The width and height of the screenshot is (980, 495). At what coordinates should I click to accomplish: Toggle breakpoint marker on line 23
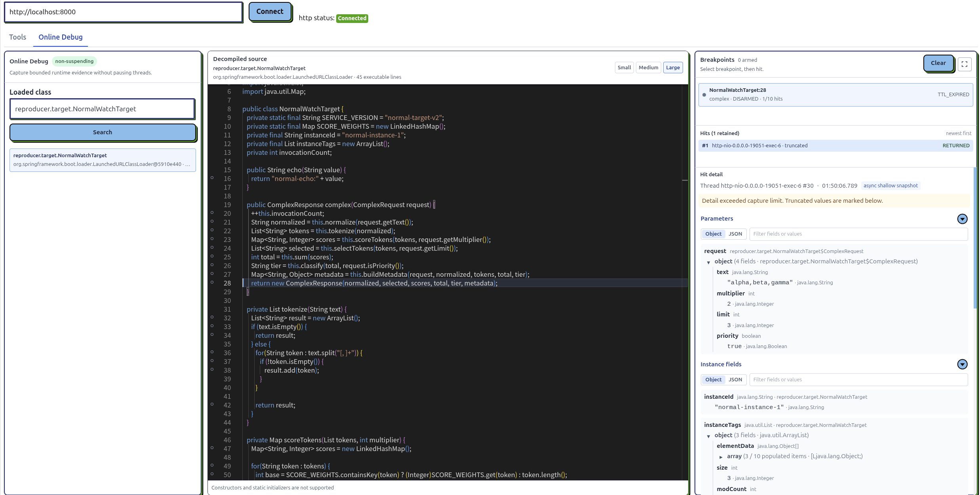click(212, 239)
